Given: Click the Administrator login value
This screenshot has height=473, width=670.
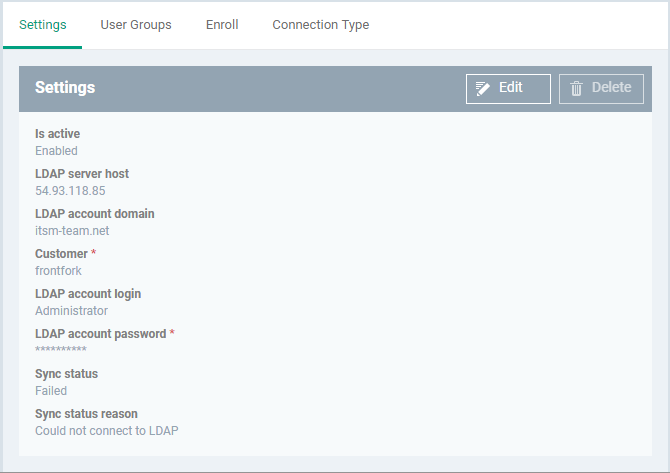Looking at the screenshot, I should pos(71,311).
